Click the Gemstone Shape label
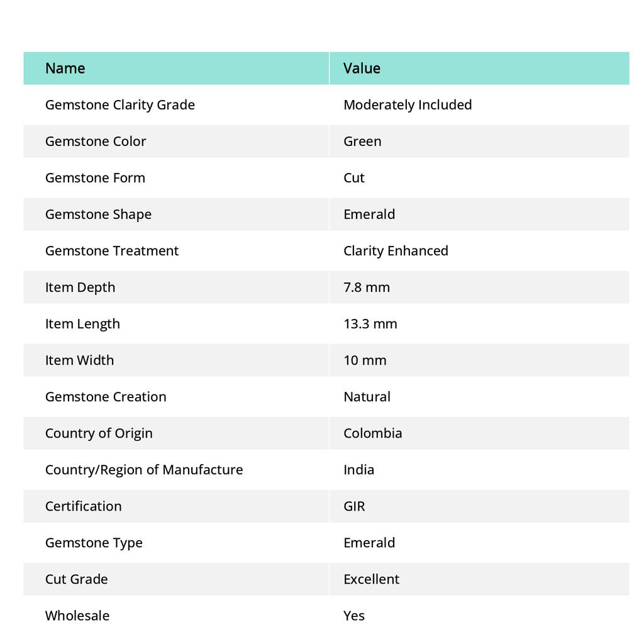644x644 pixels. [x=98, y=214]
